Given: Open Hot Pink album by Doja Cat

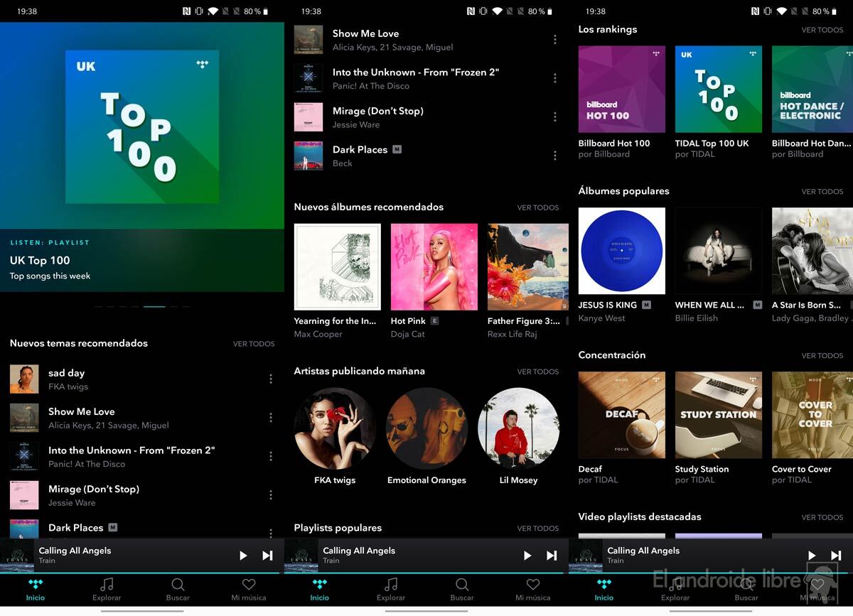Looking at the screenshot, I should (434, 267).
